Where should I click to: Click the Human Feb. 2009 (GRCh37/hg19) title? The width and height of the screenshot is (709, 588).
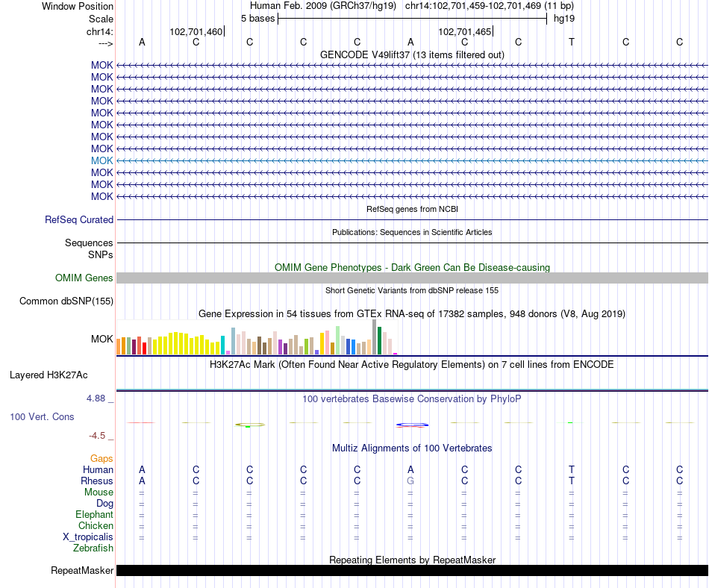pos(323,6)
